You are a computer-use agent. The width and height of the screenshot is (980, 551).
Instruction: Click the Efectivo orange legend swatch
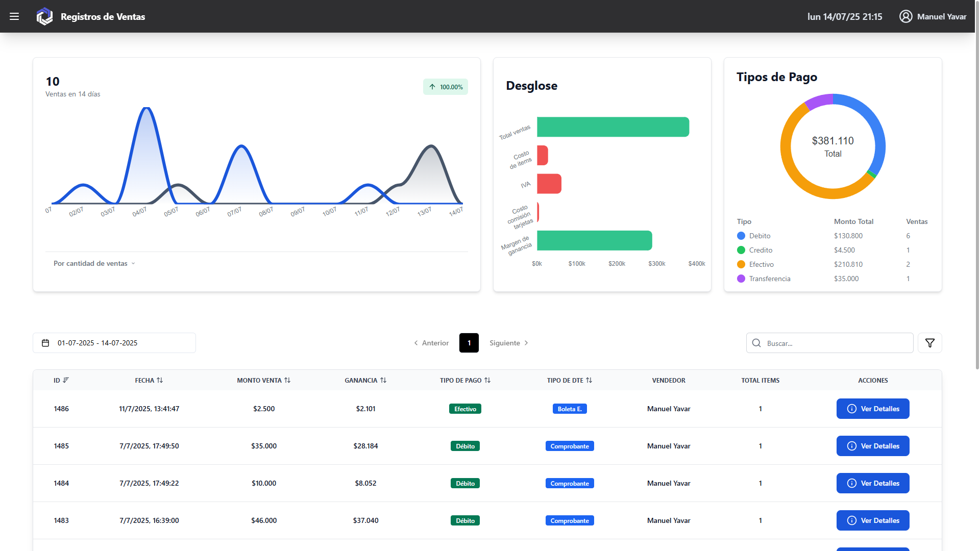[741, 264]
